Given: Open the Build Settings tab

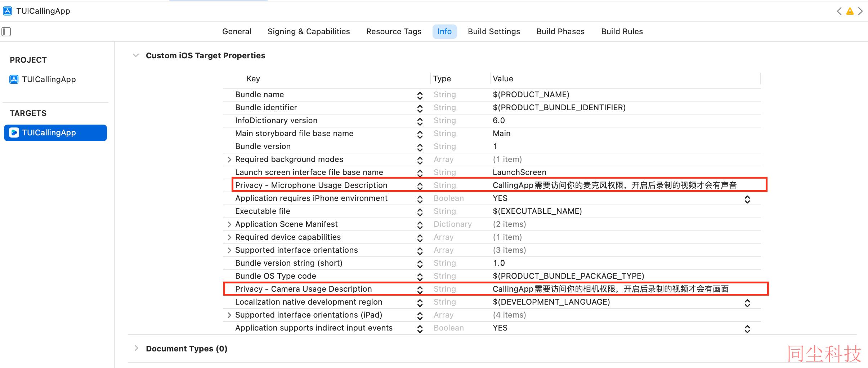Looking at the screenshot, I should pyautogui.click(x=494, y=32).
